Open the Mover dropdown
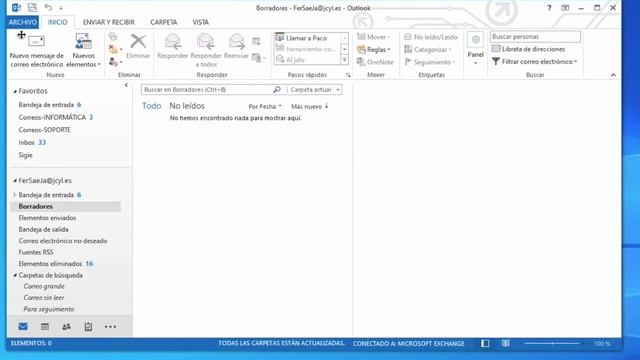This screenshot has width=640, height=360. [x=373, y=37]
